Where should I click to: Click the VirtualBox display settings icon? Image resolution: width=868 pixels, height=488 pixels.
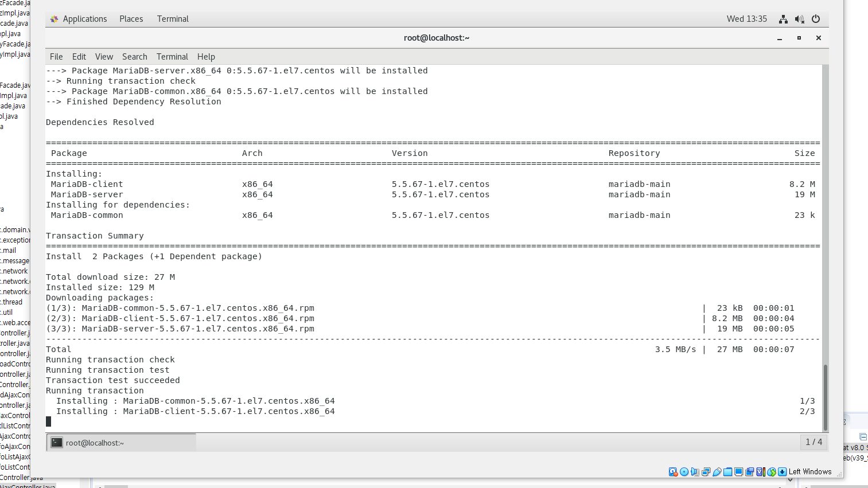[x=738, y=472]
